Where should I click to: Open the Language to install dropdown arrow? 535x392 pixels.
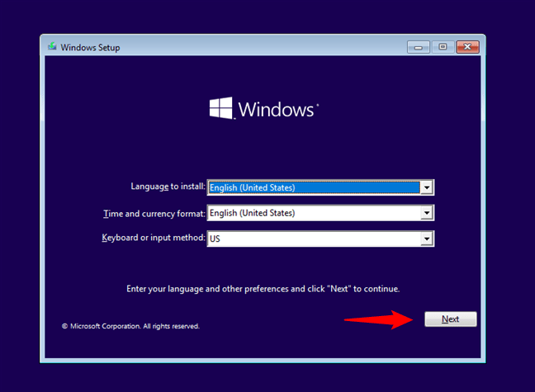pos(427,187)
